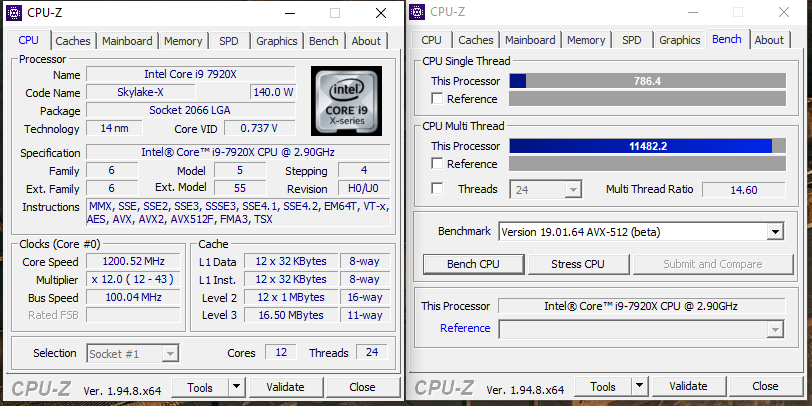
Task: Switch to Memory tab in left window
Action: pos(183,41)
